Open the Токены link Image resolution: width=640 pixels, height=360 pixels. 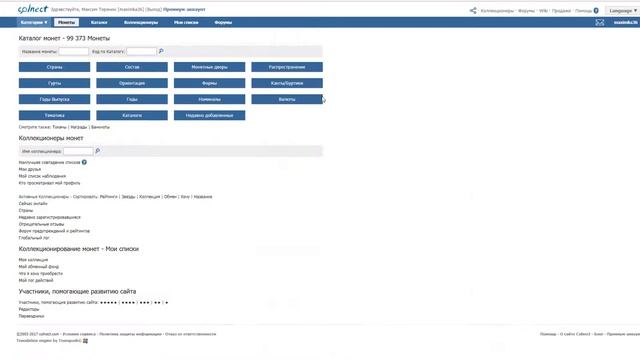click(59, 127)
